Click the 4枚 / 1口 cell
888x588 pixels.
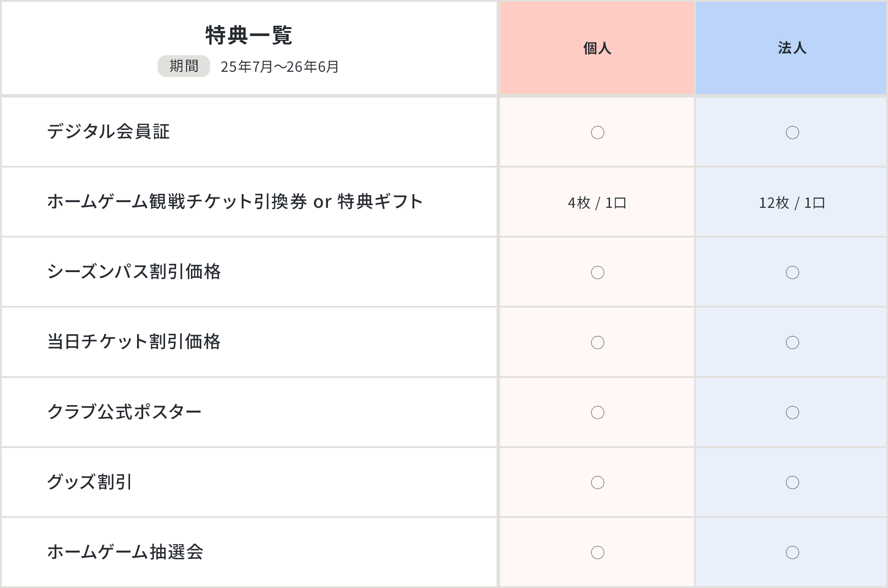tap(597, 203)
